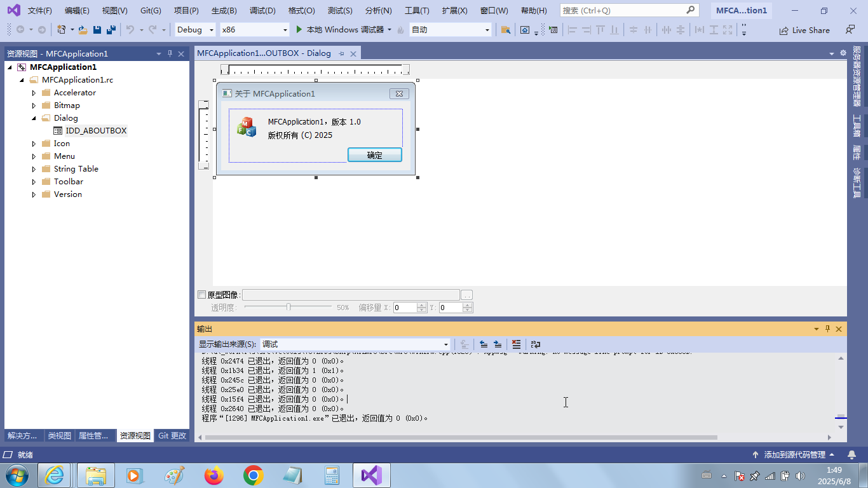This screenshot has width=868, height=488.
Task: Click the Clear All icon in the output toolbar
Action: coord(516,344)
